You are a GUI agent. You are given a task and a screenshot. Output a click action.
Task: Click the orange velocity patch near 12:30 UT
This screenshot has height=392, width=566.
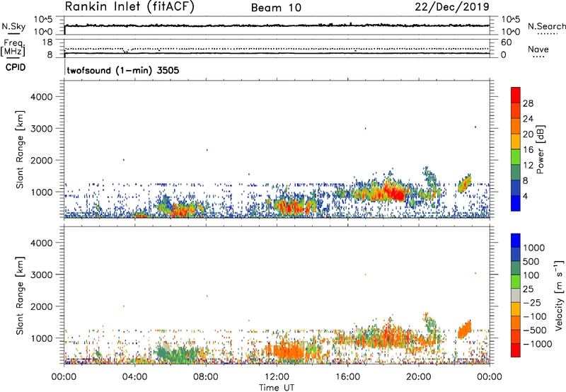(287, 350)
